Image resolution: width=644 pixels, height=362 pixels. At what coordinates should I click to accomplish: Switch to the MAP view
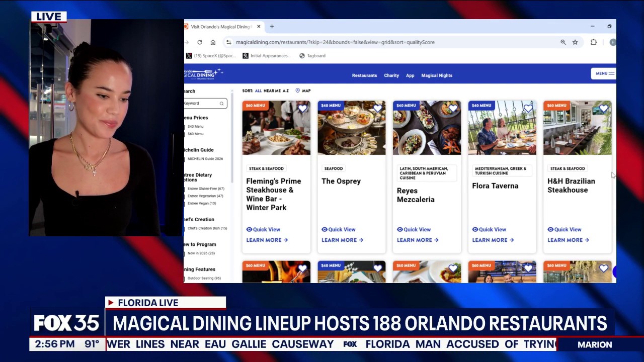306,91
